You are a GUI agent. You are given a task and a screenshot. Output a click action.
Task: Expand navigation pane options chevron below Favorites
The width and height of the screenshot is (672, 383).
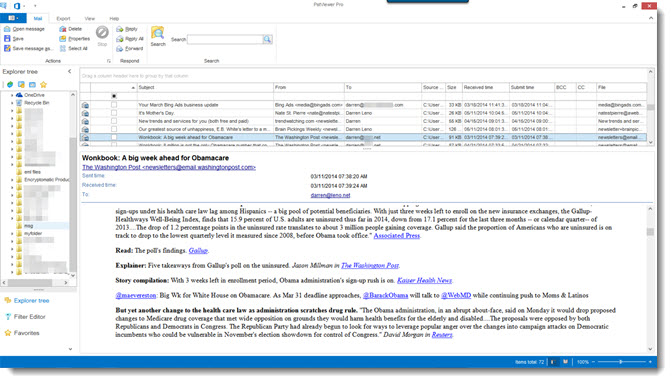pyautogui.click(x=70, y=349)
